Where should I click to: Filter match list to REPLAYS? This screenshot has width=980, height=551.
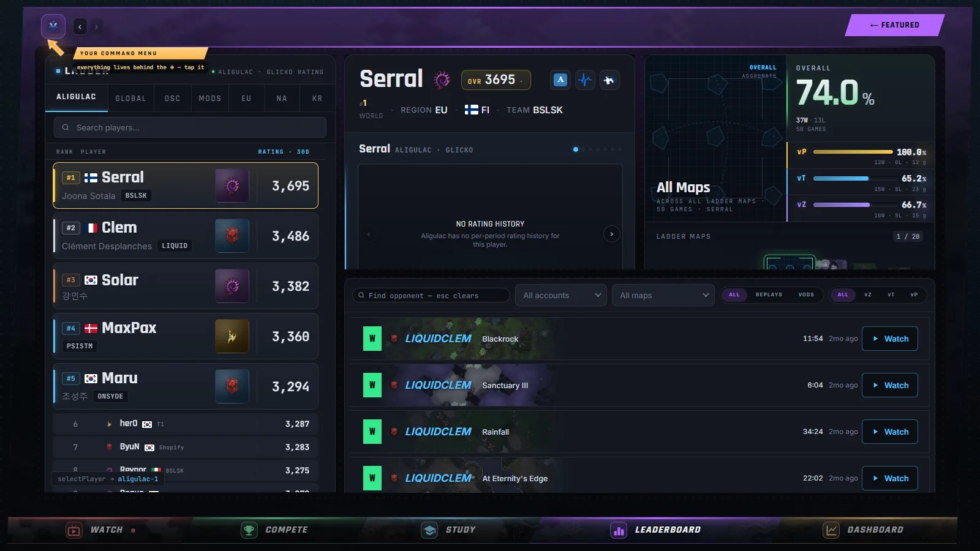(769, 295)
